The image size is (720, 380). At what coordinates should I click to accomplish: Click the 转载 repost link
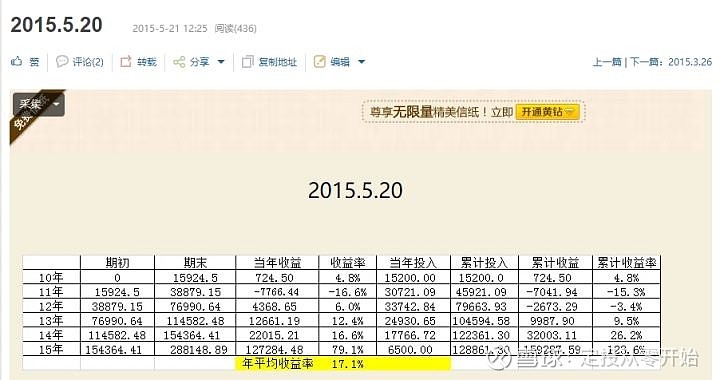coord(147,61)
